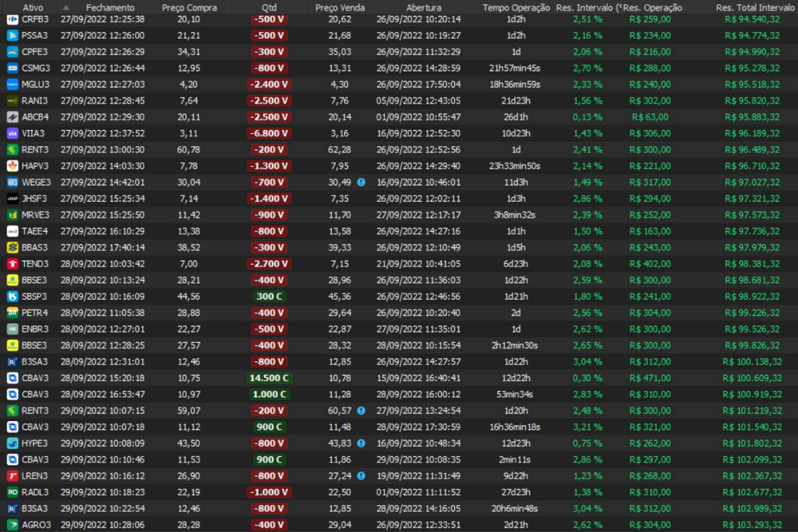The image size is (798, 532).
Task: Click the SBSP3 asset logo icon
Action: (x=13, y=297)
